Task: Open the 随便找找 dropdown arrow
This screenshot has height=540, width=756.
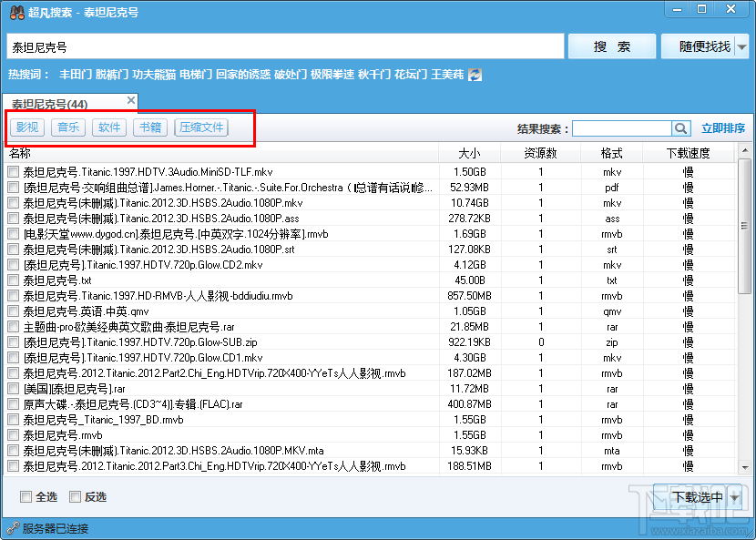Action: click(x=742, y=46)
